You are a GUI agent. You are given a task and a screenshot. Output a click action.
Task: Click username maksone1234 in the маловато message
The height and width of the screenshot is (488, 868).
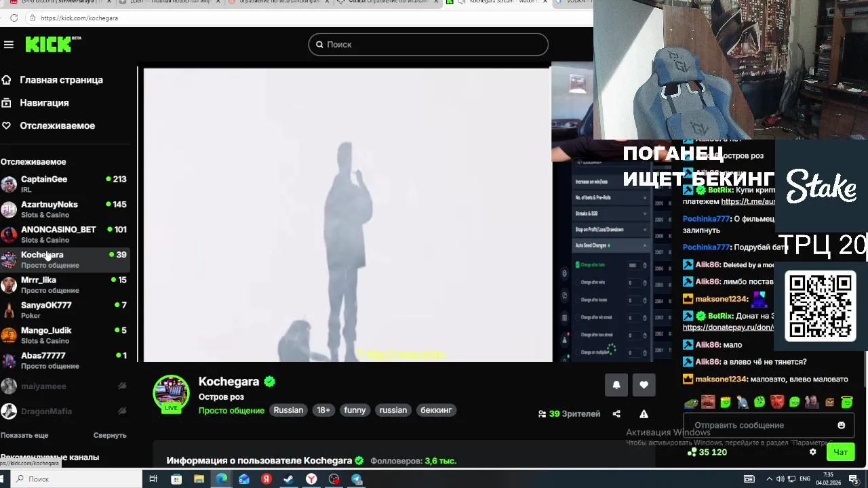[x=721, y=380]
